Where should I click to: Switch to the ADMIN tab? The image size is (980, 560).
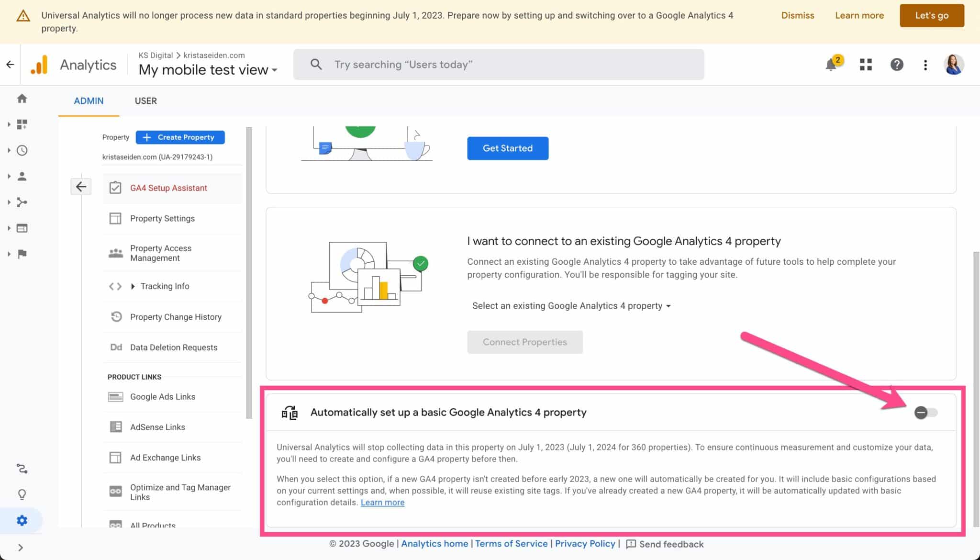point(88,101)
